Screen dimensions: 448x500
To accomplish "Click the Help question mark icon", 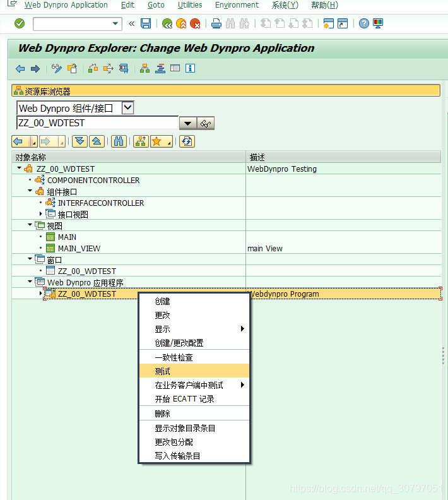I will 363,23.
